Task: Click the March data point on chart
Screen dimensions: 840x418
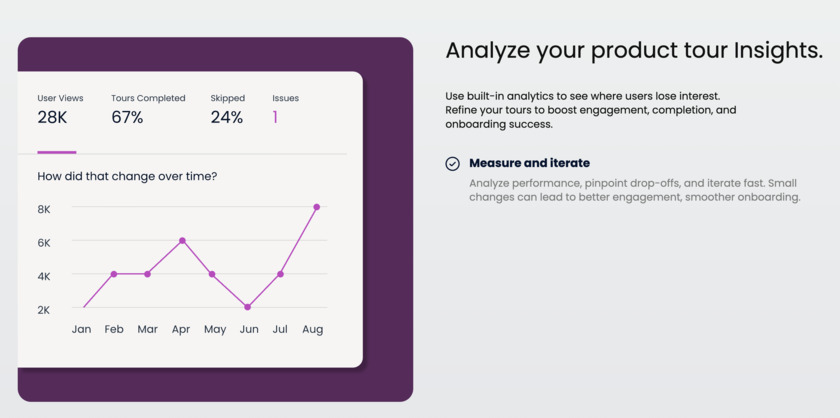Action: pos(148,274)
